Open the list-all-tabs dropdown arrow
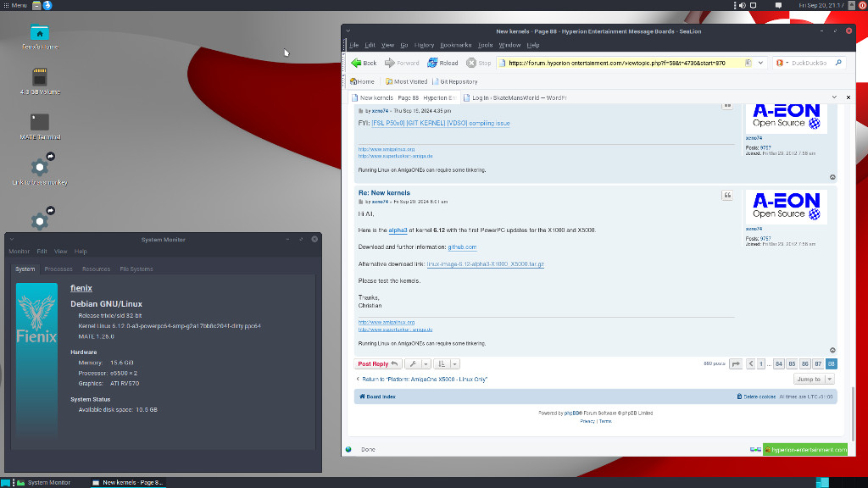This screenshot has width=868, height=488. pyautogui.click(x=834, y=97)
